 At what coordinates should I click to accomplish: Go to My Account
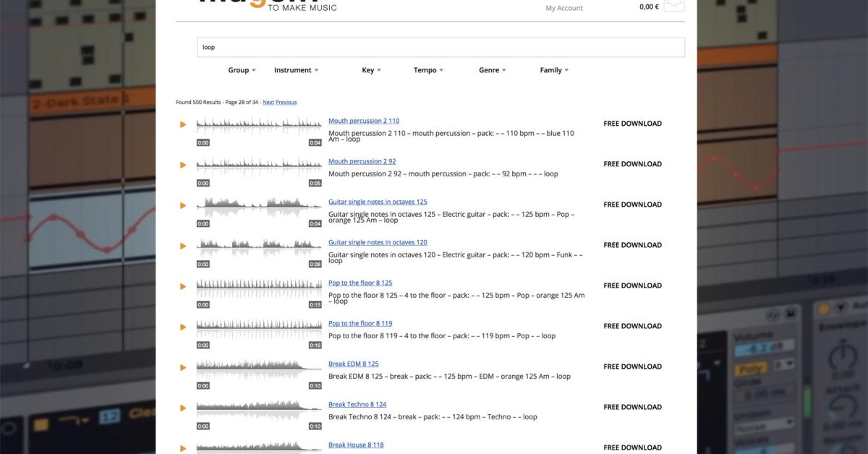pyautogui.click(x=564, y=8)
